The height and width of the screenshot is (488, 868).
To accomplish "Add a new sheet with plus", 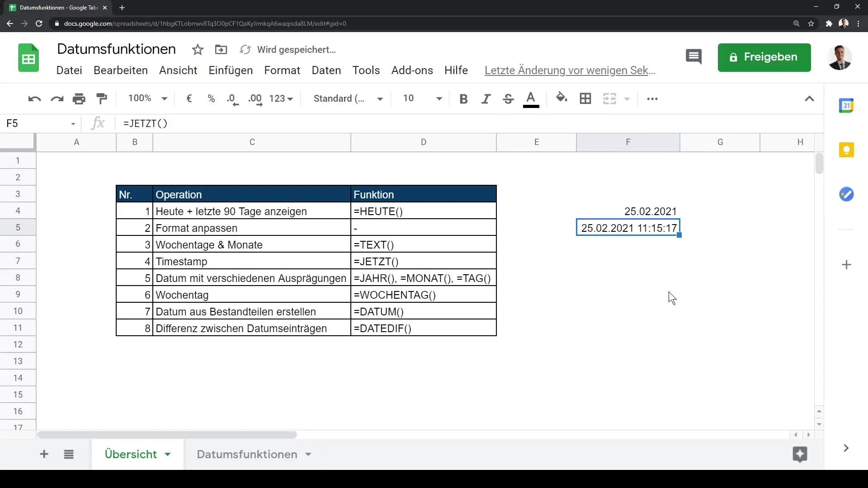I will (44, 454).
